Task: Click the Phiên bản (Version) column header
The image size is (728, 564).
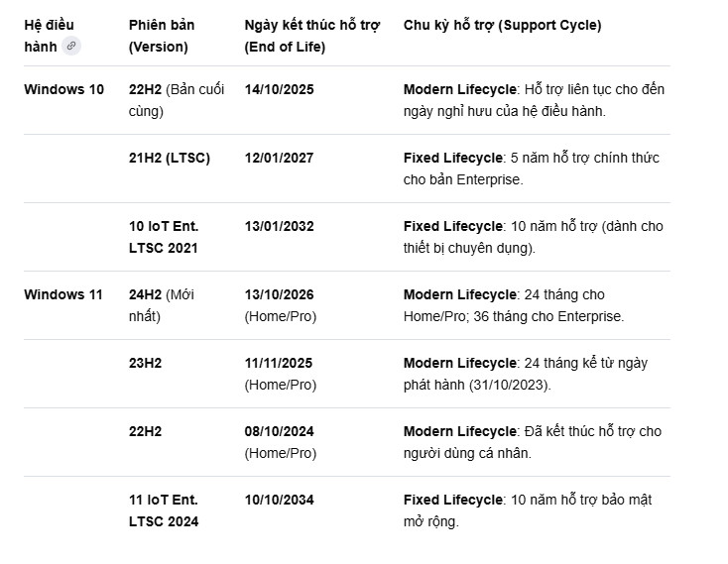Action: (x=162, y=36)
